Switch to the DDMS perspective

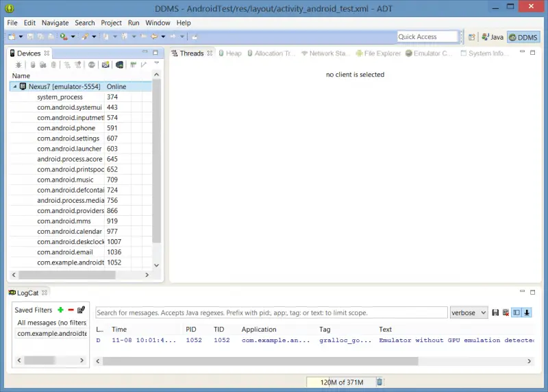(x=523, y=37)
